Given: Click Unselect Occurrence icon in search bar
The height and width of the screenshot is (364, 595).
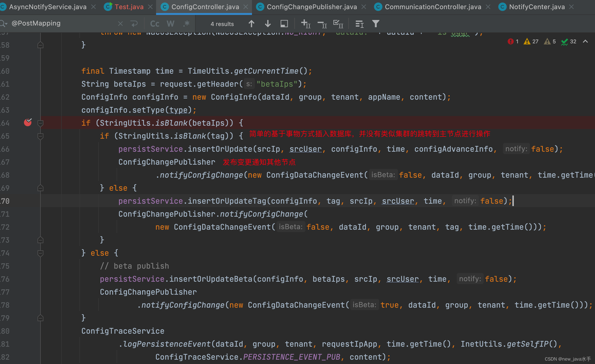Looking at the screenshot, I should 322,24.
